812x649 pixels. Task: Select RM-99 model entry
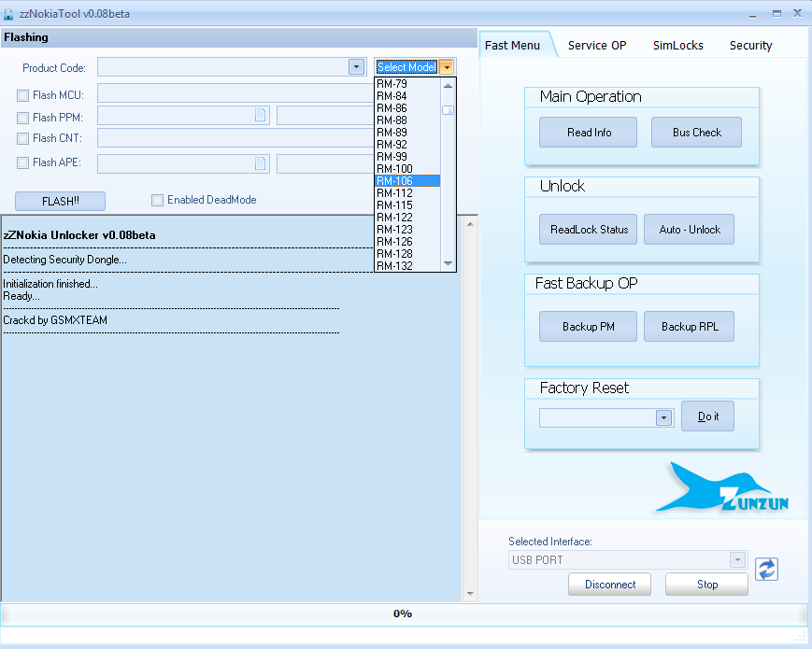click(x=407, y=157)
